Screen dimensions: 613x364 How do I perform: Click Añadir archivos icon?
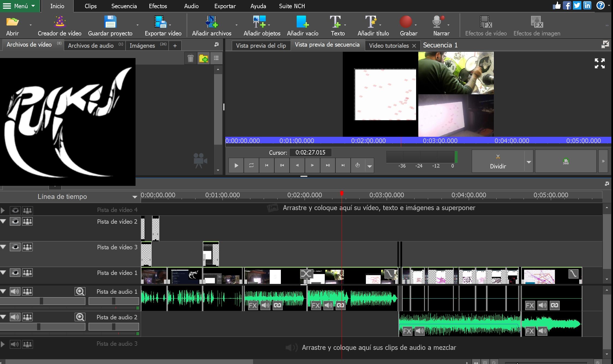212,22
